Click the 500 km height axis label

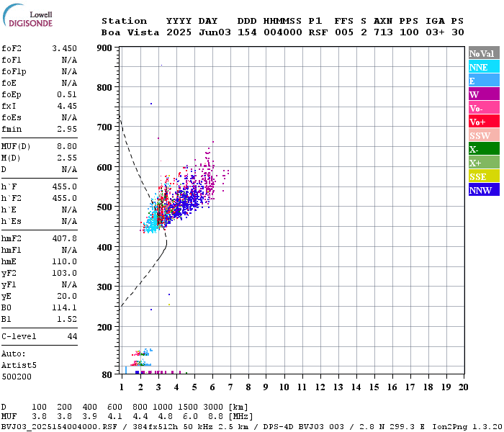pyautogui.click(x=104, y=207)
